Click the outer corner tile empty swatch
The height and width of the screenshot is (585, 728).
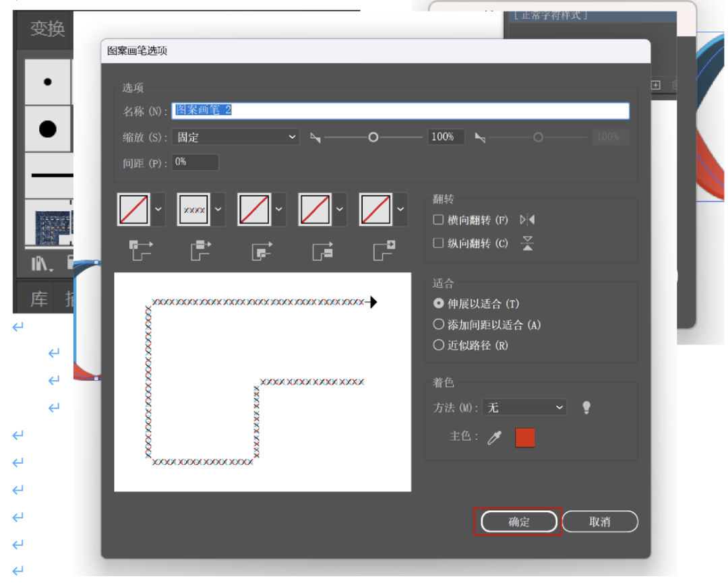(133, 210)
